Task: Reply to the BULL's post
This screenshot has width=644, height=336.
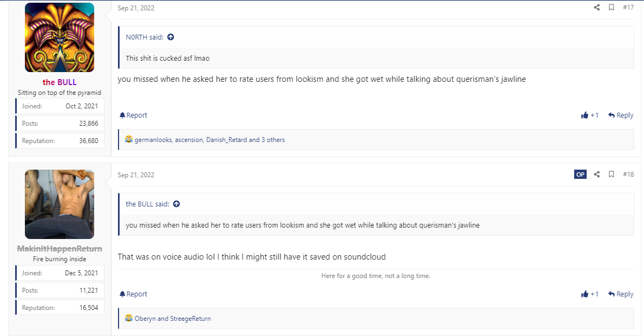Action: point(621,115)
